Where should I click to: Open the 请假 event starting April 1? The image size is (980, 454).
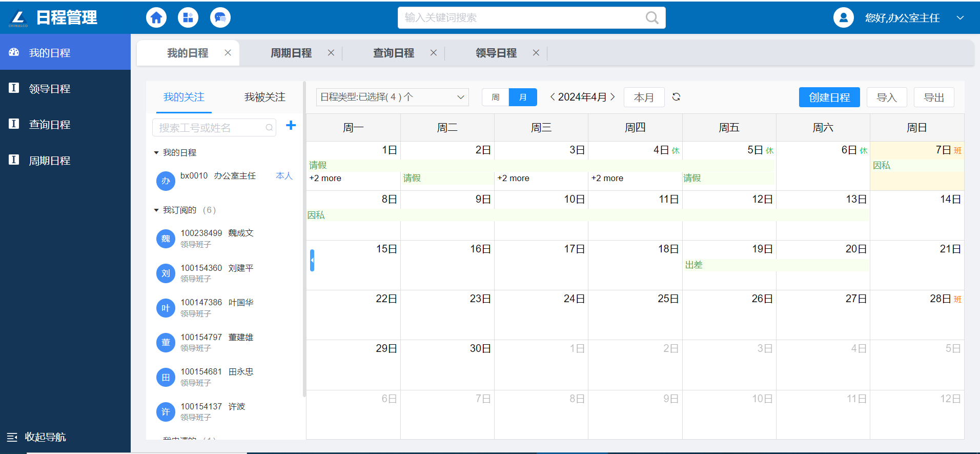(541, 165)
